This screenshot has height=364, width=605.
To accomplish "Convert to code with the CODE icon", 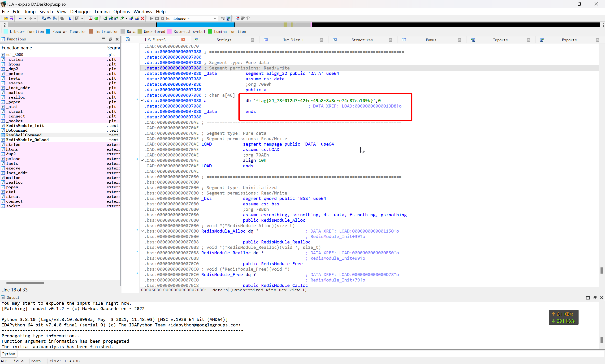I will [105, 18].
